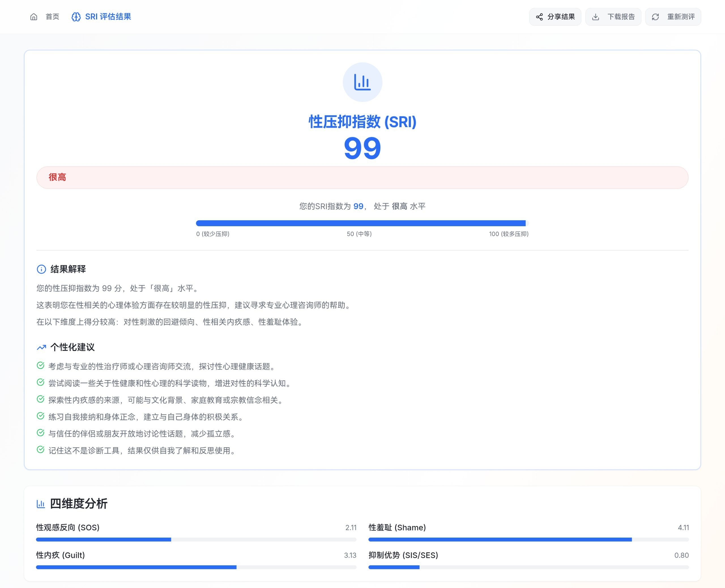725x588 pixels.
Task: Click the brain icon beside SRI 评估结果
Action: tap(76, 17)
